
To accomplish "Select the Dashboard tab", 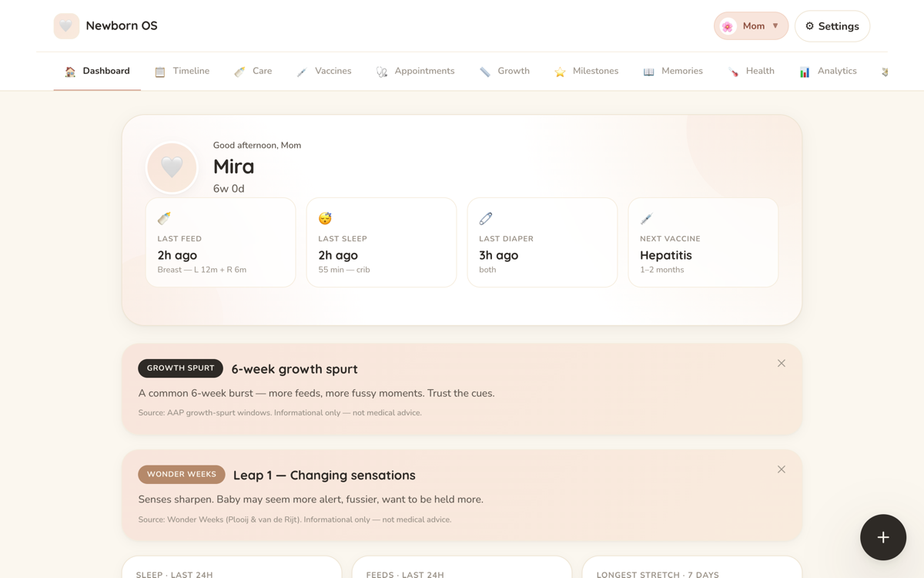I will point(97,71).
